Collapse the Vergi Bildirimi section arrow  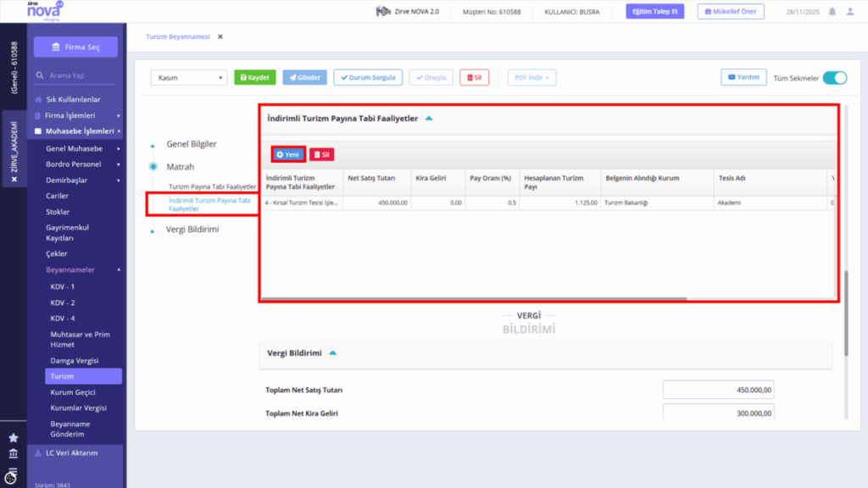[332, 353]
